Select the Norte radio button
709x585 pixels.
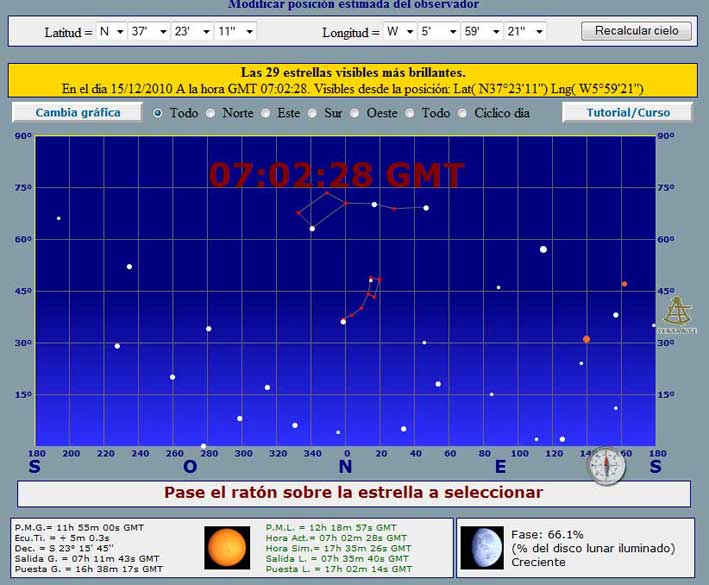click(x=211, y=113)
